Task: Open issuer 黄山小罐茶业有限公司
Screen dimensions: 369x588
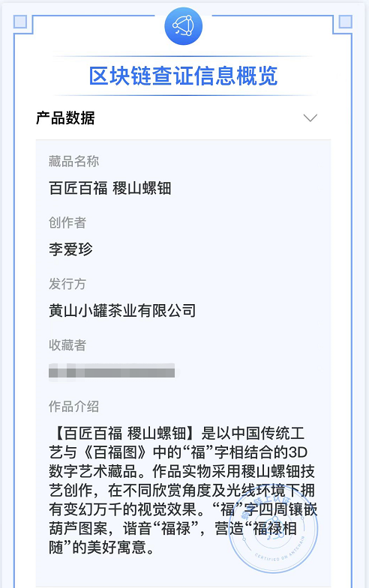Action: (122, 311)
